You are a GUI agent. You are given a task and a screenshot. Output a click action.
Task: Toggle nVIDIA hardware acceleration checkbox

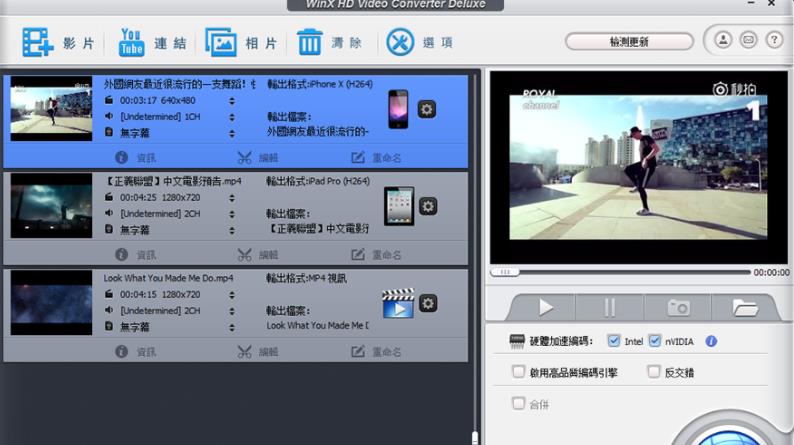[x=655, y=341]
